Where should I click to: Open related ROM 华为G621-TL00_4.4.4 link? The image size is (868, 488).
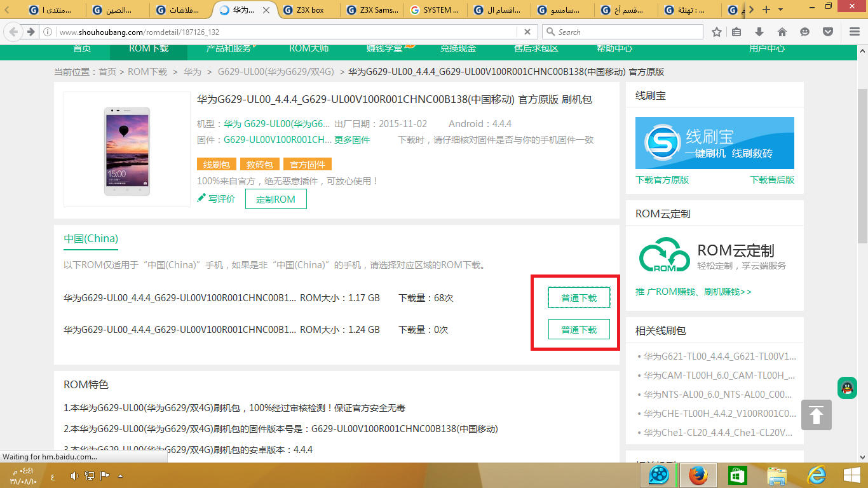[719, 356]
